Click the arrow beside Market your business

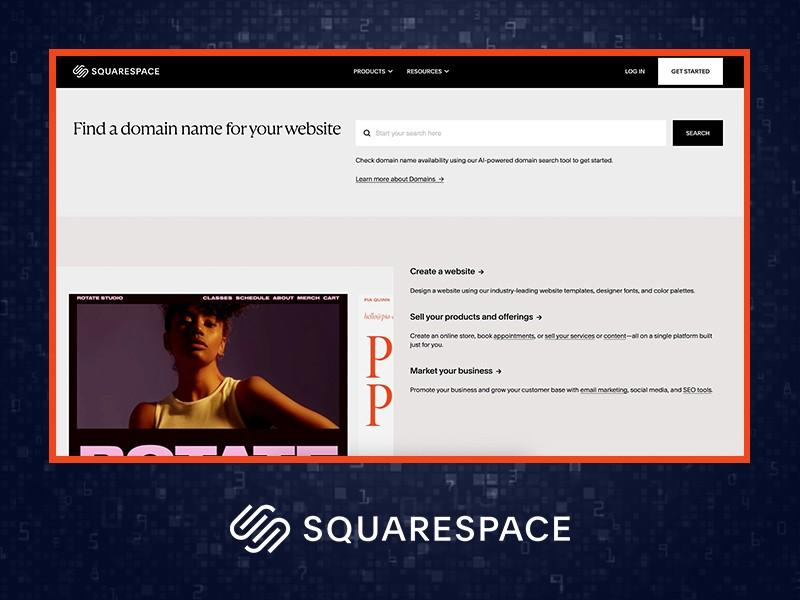coord(499,371)
